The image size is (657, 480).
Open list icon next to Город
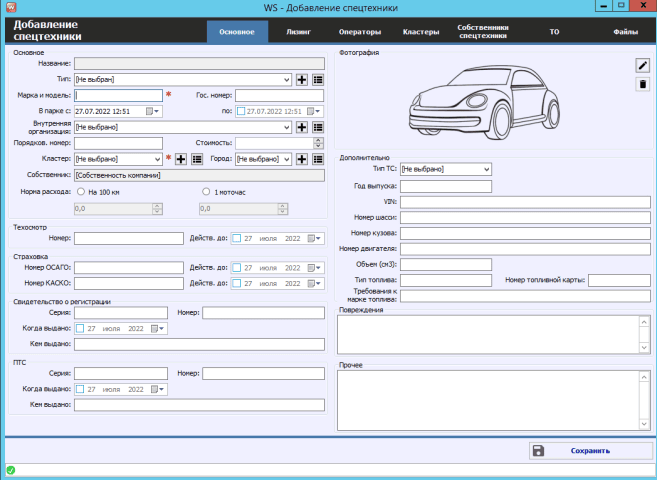(317, 159)
